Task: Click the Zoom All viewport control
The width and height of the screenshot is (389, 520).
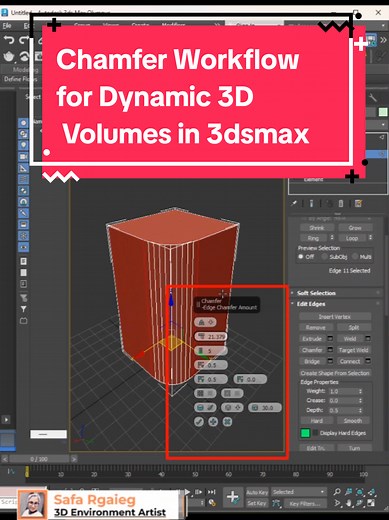Action: 349,492
